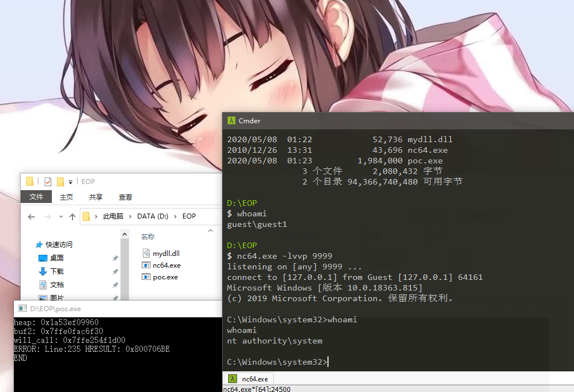Image resolution: width=574 pixels, height=392 pixels.
Task: Click 此电脑 in the address breadcrumb
Action: point(113,216)
